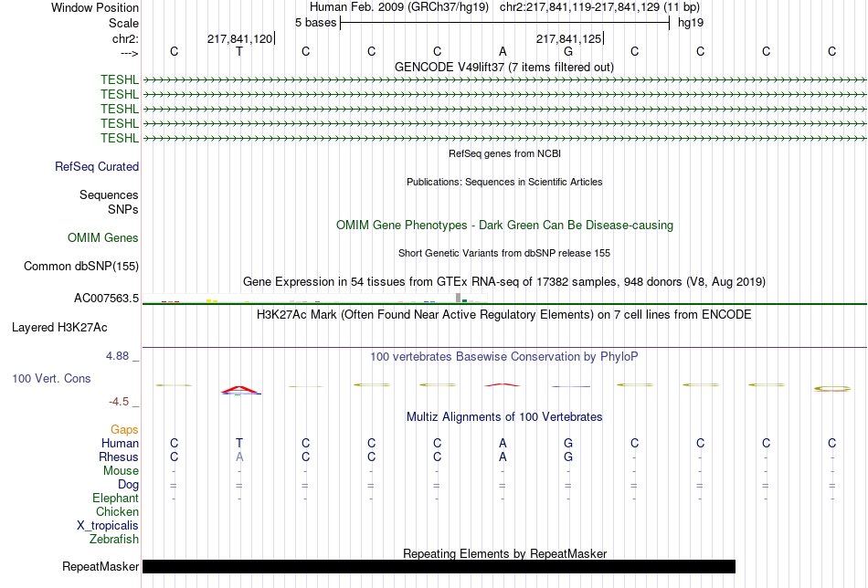This screenshot has height=588, width=868.
Task: Click the H3K27Ac Mark track title
Action: pyautogui.click(x=504, y=315)
